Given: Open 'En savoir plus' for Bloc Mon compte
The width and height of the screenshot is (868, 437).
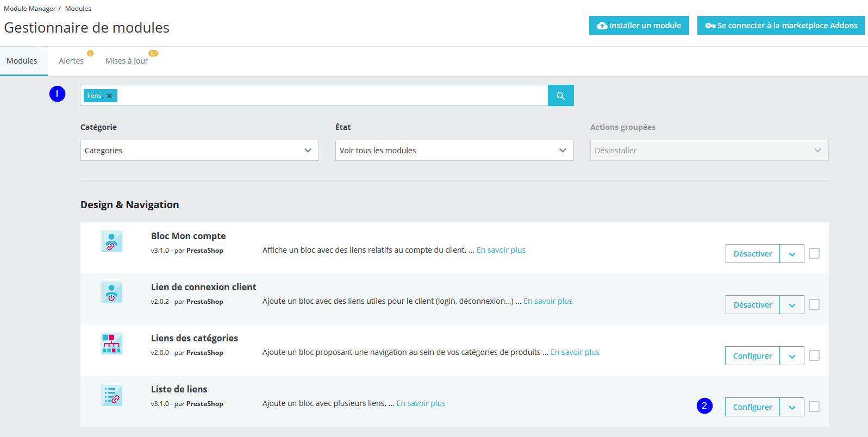Looking at the screenshot, I should (501, 250).
